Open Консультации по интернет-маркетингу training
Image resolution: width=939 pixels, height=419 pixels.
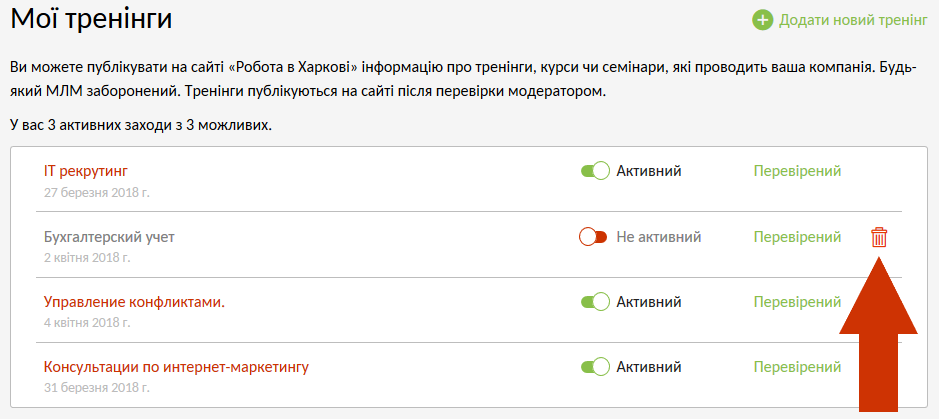coord(176,367)
